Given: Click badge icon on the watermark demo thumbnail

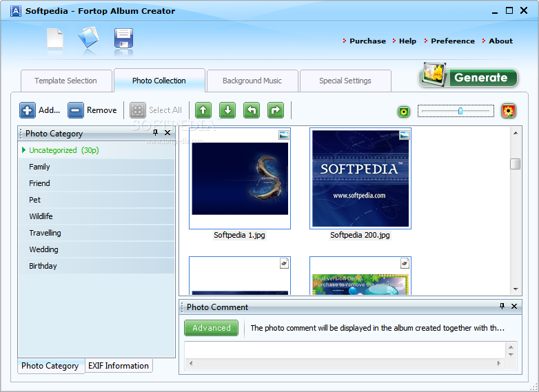Looking at the screenshot, I should 405,263.
